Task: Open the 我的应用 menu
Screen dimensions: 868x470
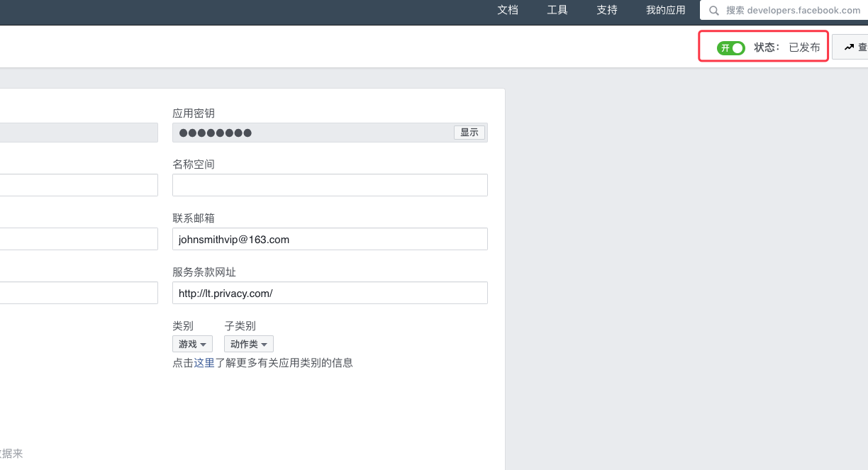Action: pos(665,11)
